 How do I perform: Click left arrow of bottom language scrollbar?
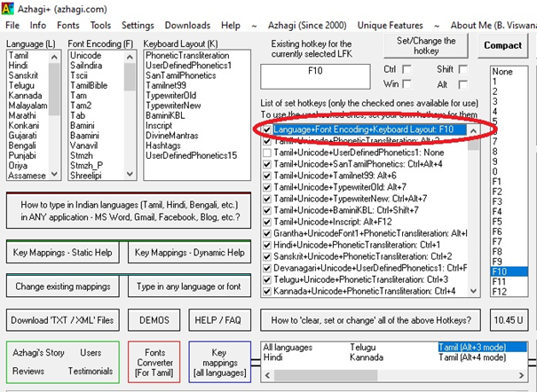pyautogui.click(x=268, y=375)
